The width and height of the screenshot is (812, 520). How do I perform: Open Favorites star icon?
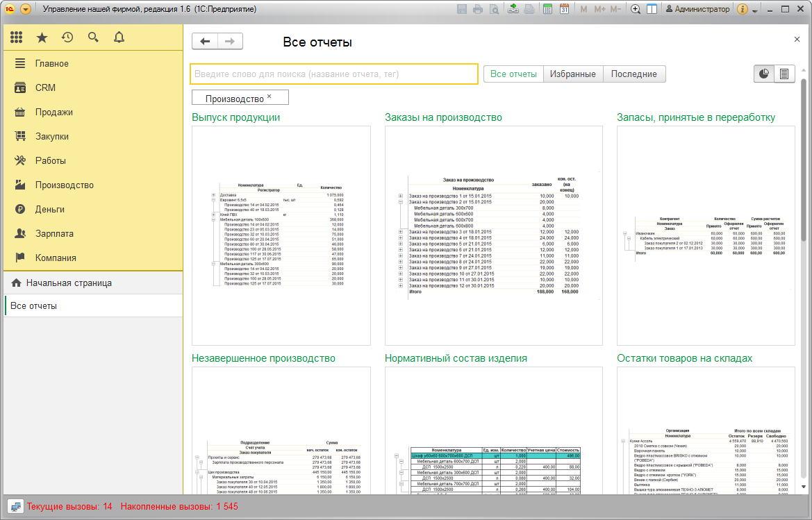pyautogui.click(x=42, y=37)
